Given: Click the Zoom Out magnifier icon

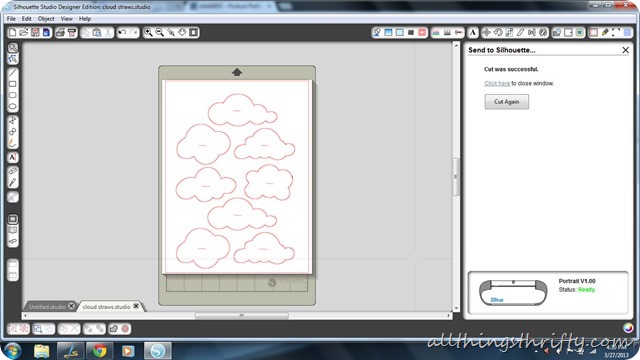Looking at the screenshot, I should point(160,32).
